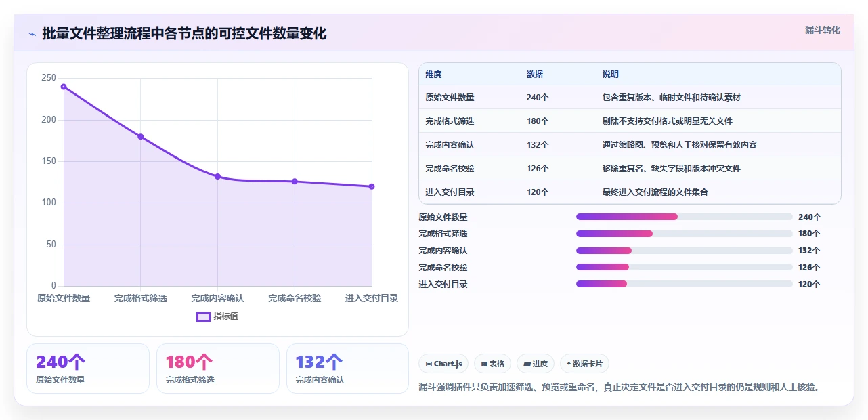Viewport: 868px width, 420px height.
Task: Click the pulse icon beside the page title
Action: (x=32, y=33)
